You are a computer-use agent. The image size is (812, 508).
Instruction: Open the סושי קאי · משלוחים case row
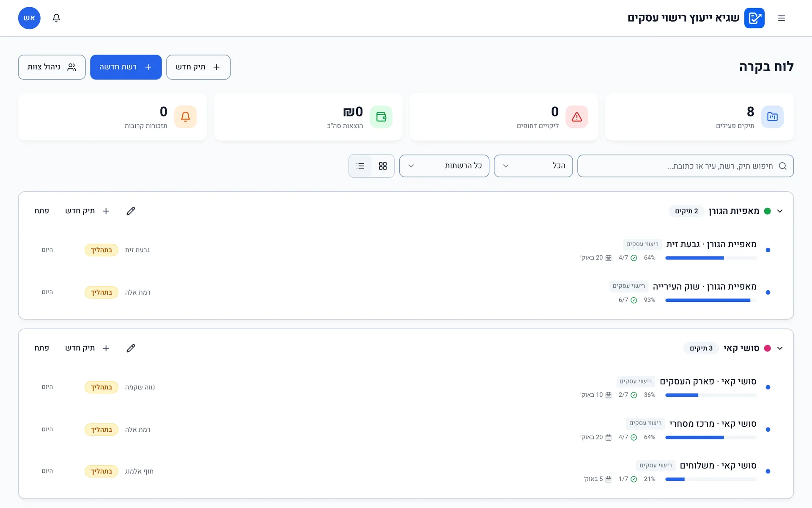click(x=406, y=471)
